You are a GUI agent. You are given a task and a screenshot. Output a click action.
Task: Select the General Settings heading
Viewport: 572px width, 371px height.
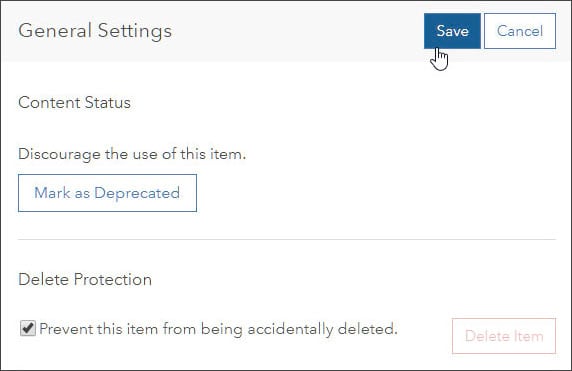point(95,31)
